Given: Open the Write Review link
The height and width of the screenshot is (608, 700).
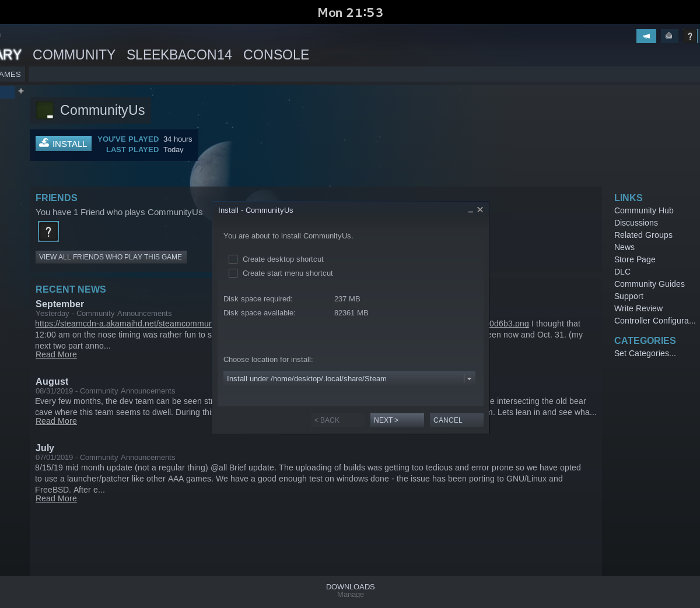Looking at the screenshot, I should (x=638, y=308).
